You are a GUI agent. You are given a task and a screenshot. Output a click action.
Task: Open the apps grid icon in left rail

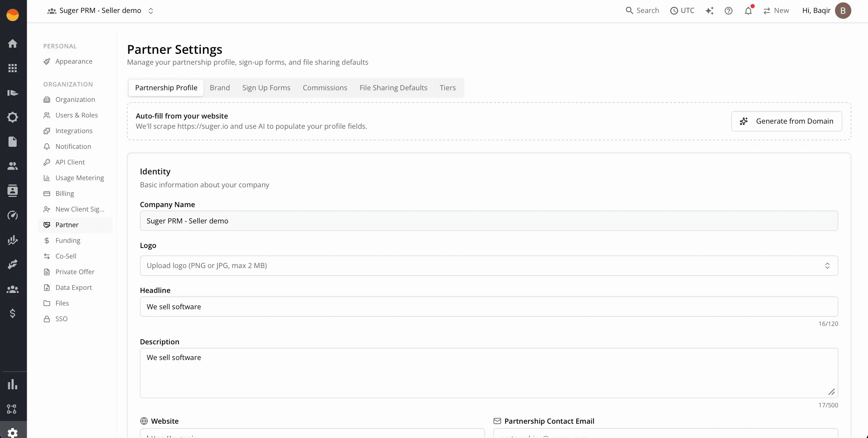coord(13,68)
